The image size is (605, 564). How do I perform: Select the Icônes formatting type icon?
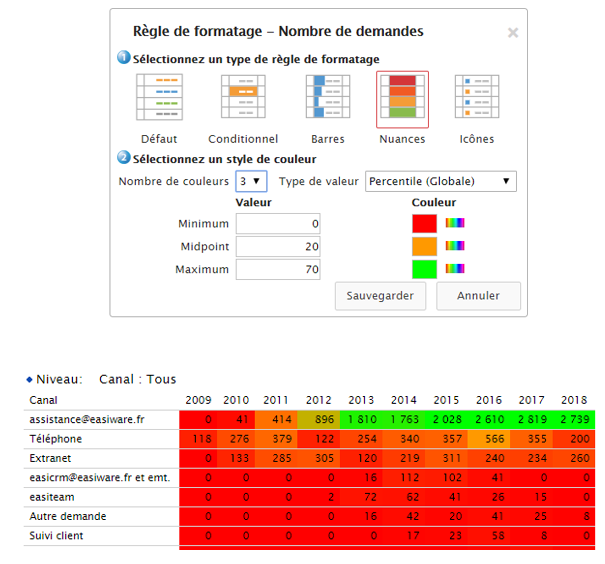[x=476, y=99]
